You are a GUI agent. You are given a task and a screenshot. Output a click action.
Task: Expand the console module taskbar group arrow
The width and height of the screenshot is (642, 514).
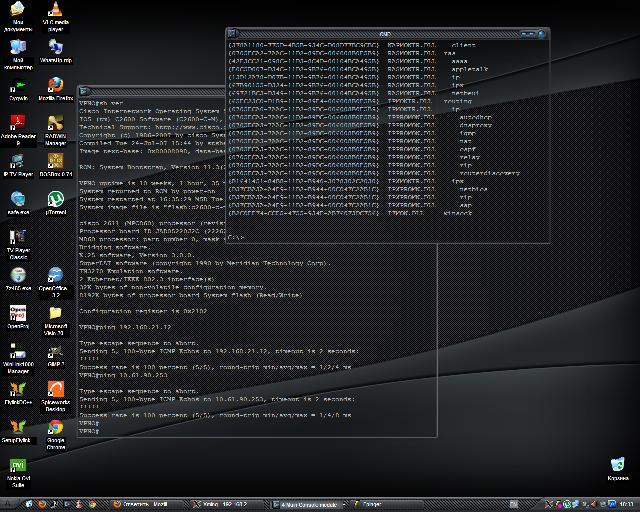click(344, 505)
